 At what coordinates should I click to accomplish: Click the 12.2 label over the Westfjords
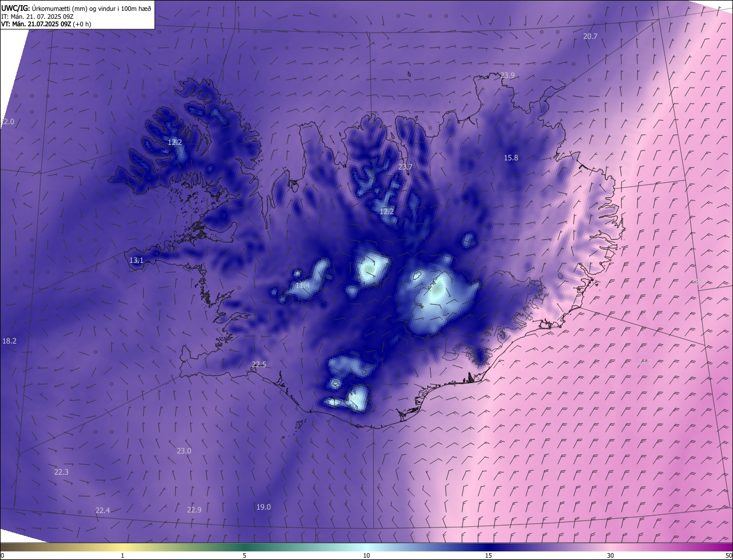(175, 142)
